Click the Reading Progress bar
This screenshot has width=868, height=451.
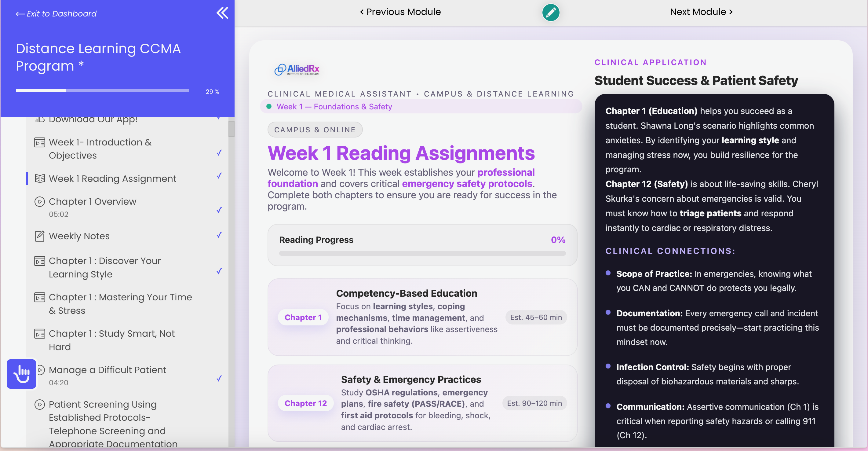[x=422, y=254]
